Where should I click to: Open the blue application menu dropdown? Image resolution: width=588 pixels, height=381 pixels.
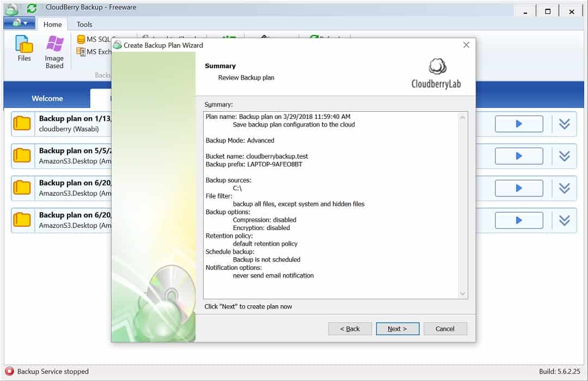point(20,23)
